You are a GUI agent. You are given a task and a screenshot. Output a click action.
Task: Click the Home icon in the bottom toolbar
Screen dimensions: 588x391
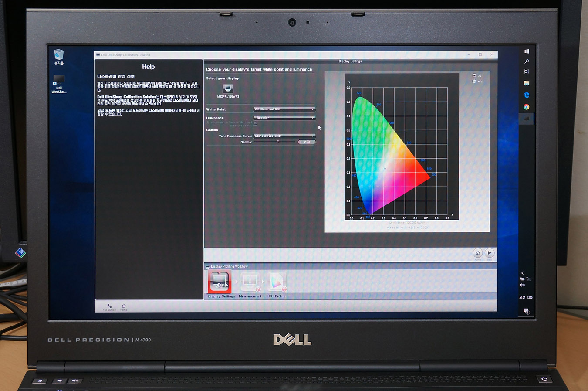pyautogui.click(x=124, y=306)
